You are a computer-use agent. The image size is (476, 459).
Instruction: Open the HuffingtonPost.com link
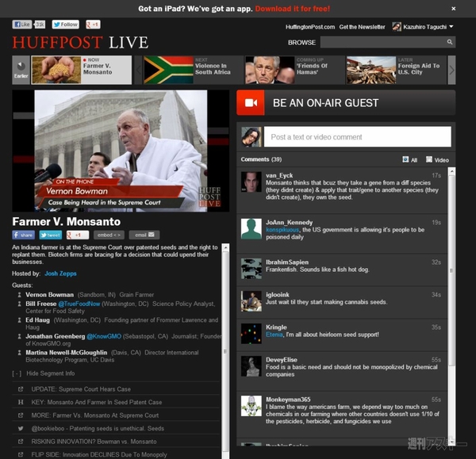[310, 27]
